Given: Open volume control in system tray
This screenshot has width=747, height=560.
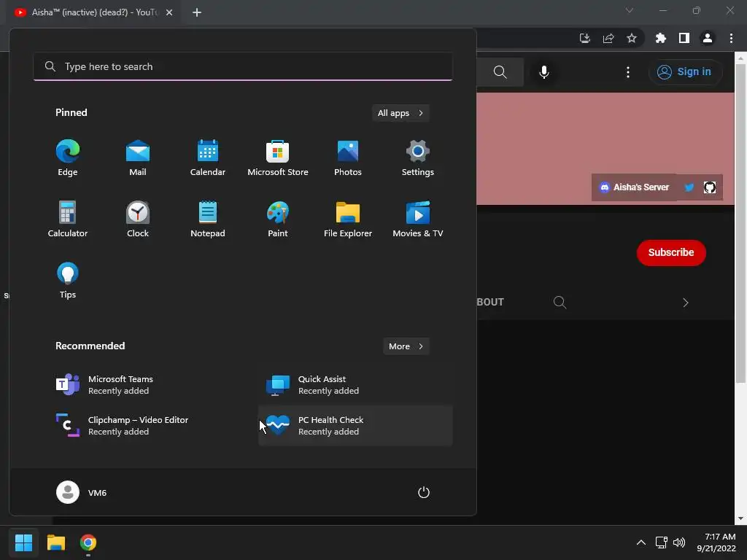Looking at the screenshot, I should click(x=679, y=542).
